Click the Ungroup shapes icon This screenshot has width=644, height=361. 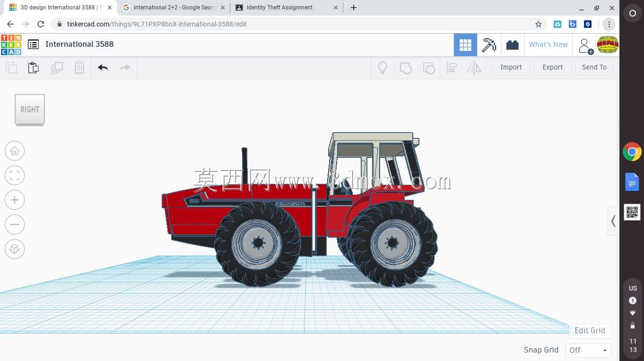click(x=429, y=68)
